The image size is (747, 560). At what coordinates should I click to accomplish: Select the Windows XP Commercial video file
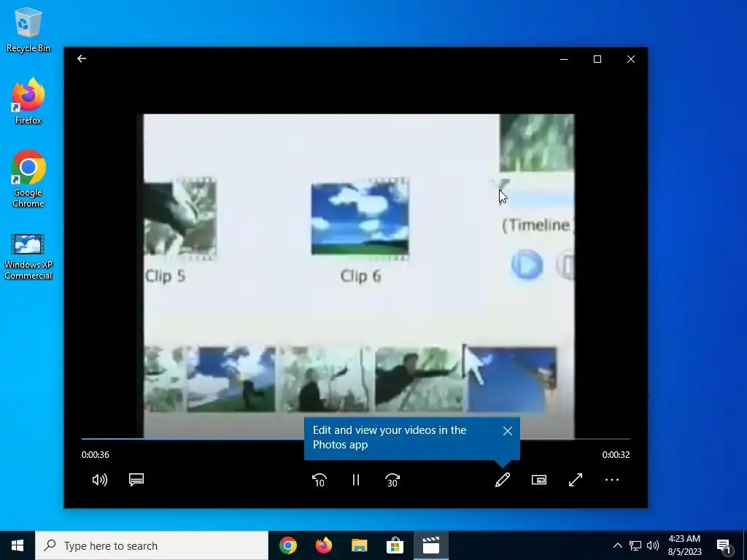tap(28, 257)
